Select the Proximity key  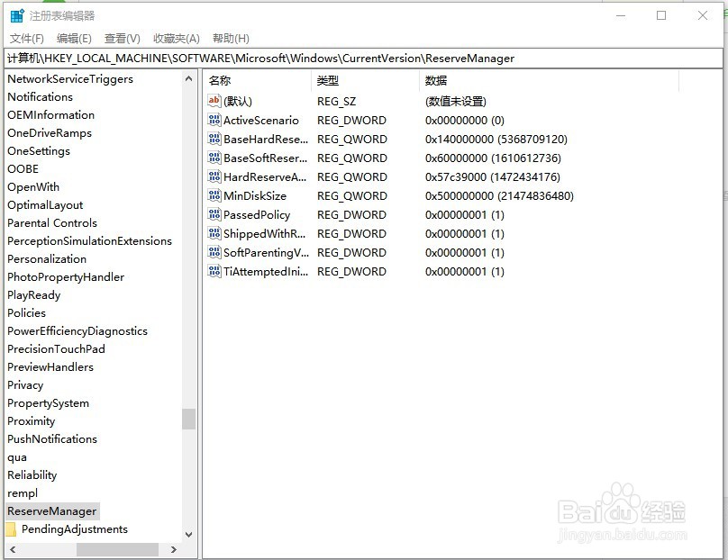[31, 421]
